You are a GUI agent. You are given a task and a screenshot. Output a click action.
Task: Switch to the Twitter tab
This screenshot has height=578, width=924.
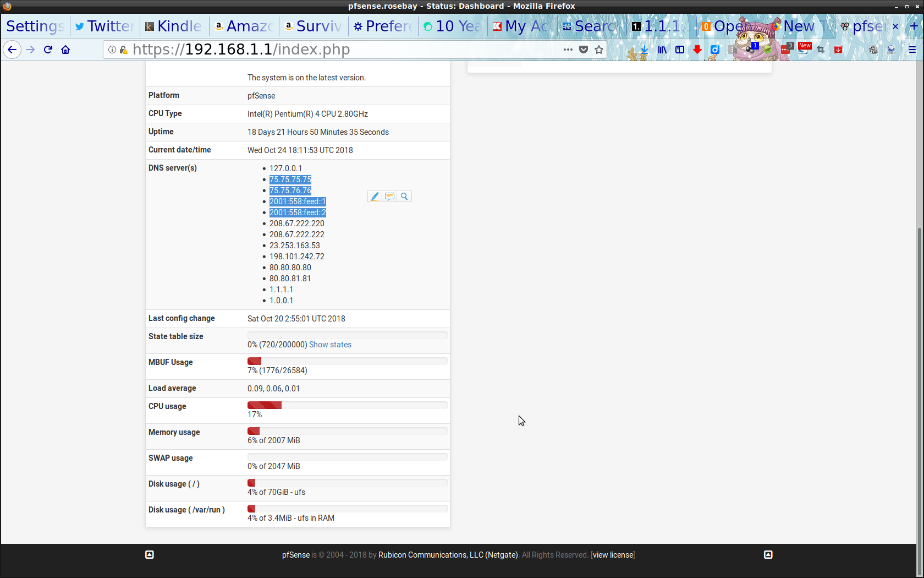pyautogui.click(x=105, y=26)
